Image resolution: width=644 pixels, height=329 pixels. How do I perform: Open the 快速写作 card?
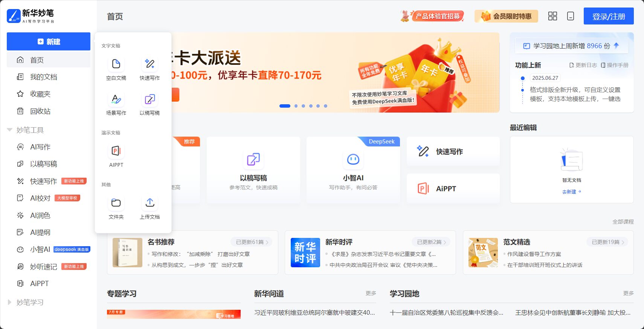(x=453, y=151)
